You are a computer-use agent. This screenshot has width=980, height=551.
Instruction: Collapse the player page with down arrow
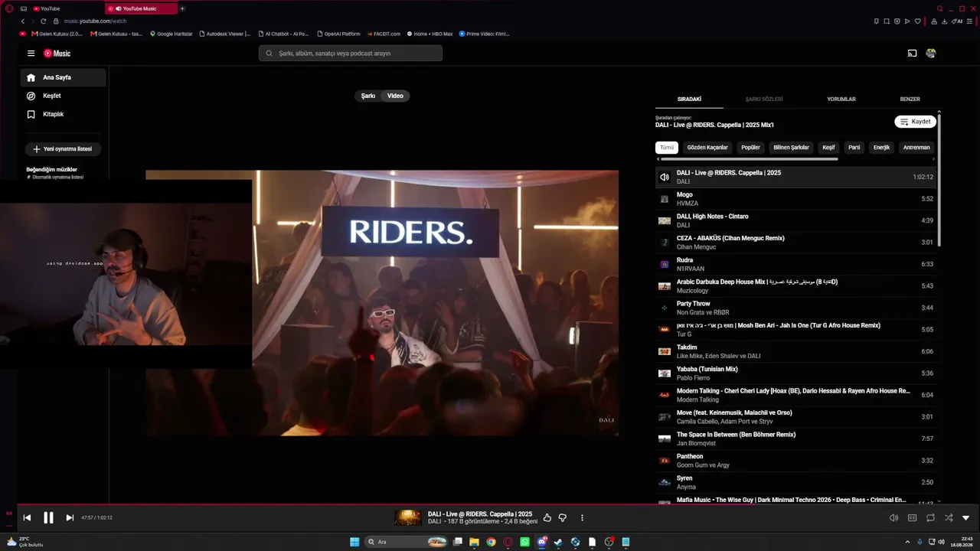965,518
